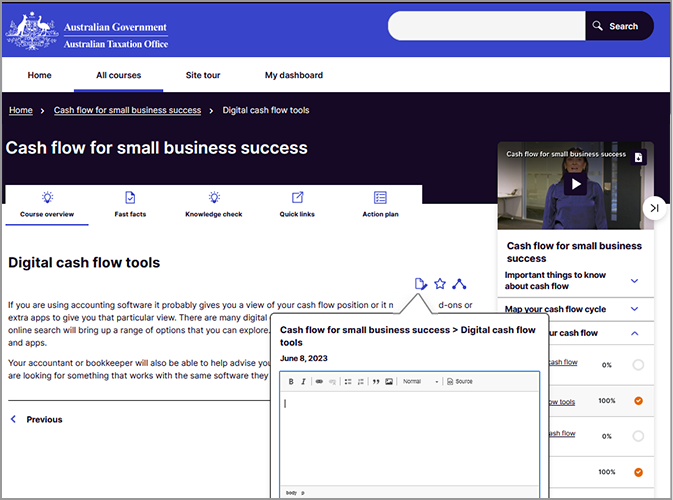Go to the Site tour tab
This screenshot has width=673, height=500.
203,75
